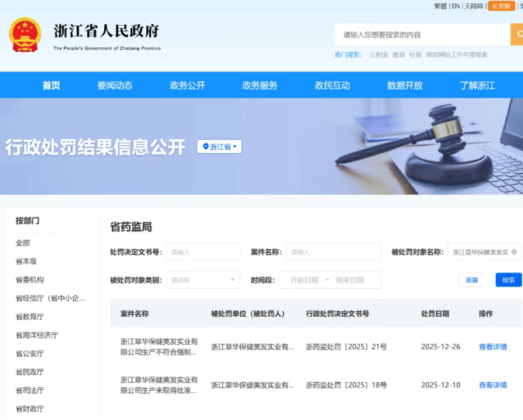The height and width of the screenshot is (420, 523).
Task: Click the 热门搜索 label
Action: pos(348,54)
